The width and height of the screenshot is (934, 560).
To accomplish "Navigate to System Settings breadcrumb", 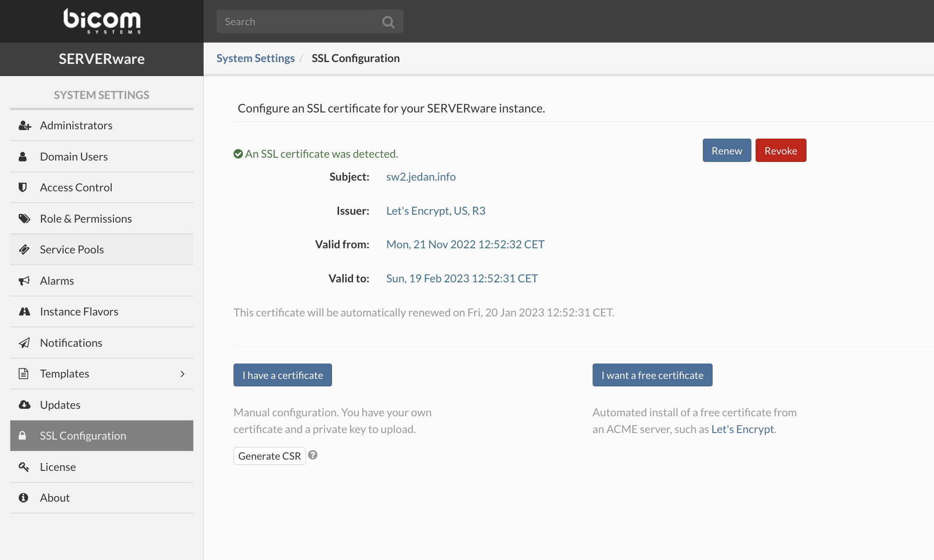I will pos(255,58).
